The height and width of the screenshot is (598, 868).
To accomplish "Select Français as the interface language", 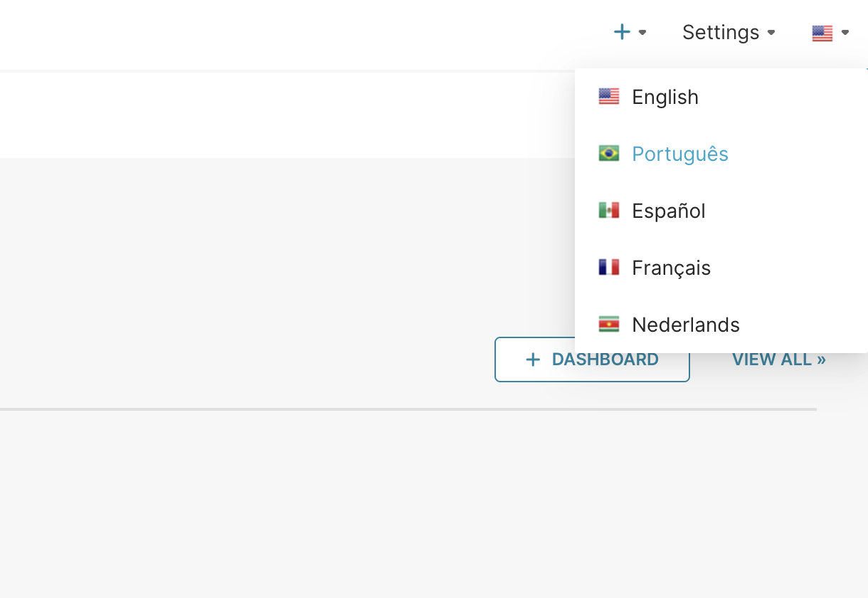I will [671, 268].
